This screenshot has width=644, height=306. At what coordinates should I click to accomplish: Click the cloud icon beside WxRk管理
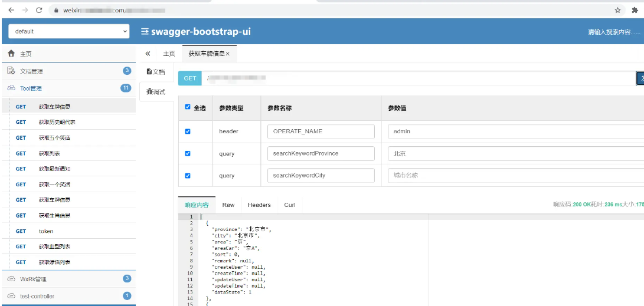pos(11,279)
